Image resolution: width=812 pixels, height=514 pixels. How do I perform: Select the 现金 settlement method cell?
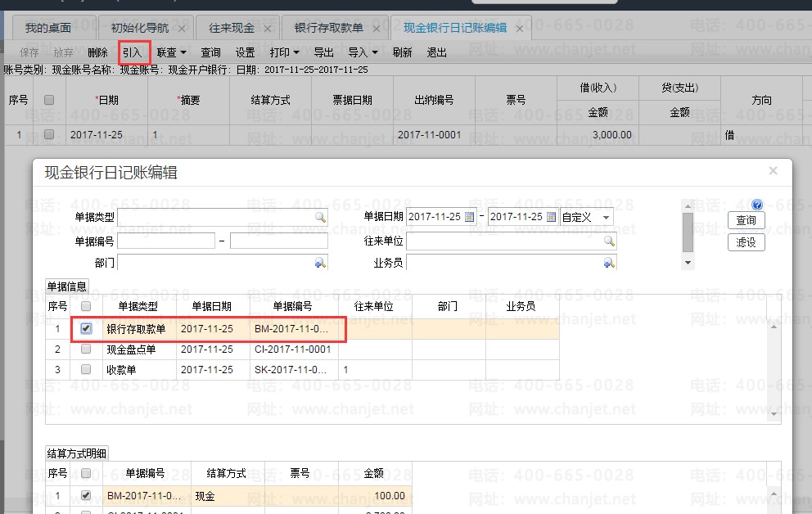[x=228, y=496]
